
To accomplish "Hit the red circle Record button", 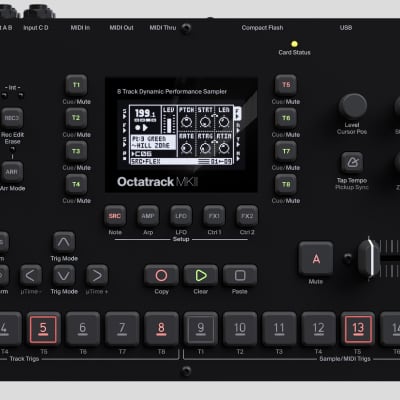I will coord(161,276).
